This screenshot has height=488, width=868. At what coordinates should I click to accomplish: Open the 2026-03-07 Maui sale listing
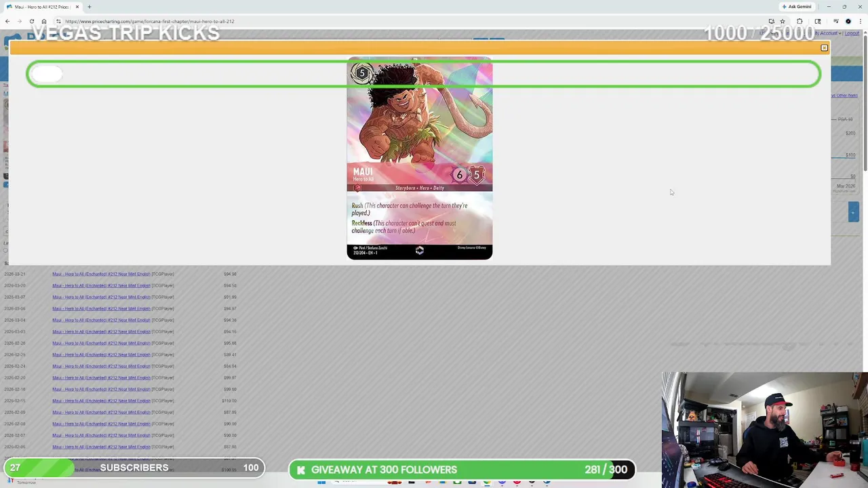tap(101, 297)
